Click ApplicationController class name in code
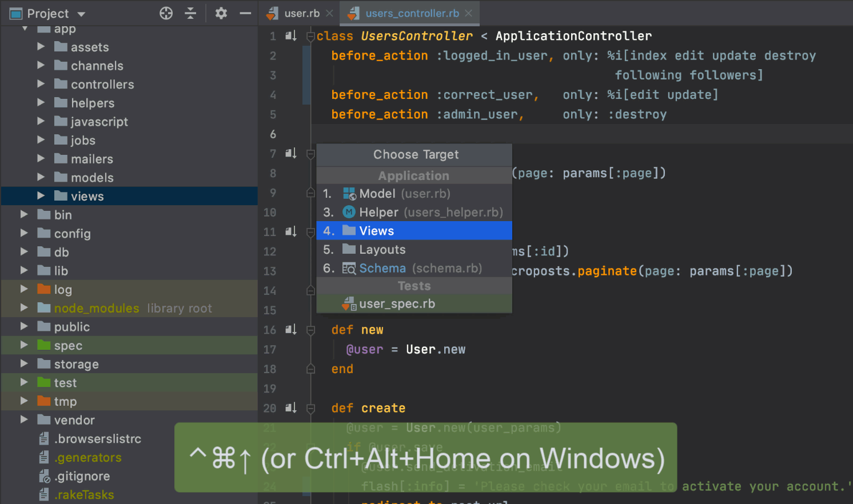 [x=573, y=36]
